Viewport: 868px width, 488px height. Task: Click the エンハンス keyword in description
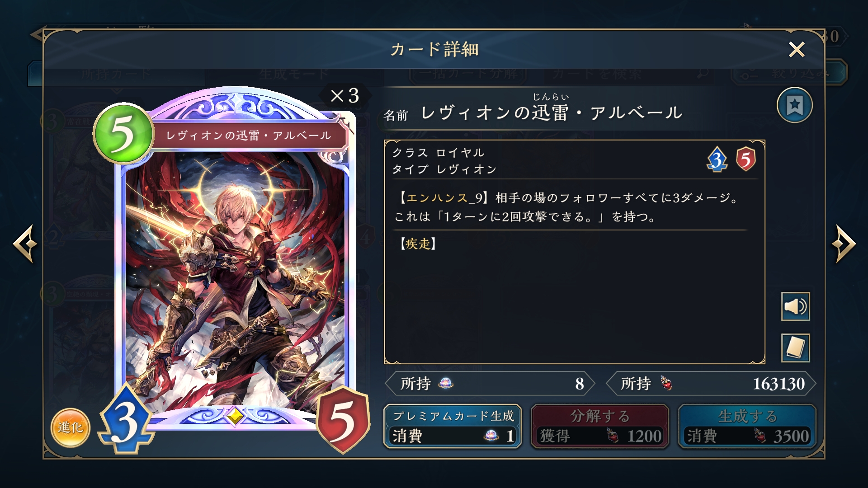pos(437,198)
